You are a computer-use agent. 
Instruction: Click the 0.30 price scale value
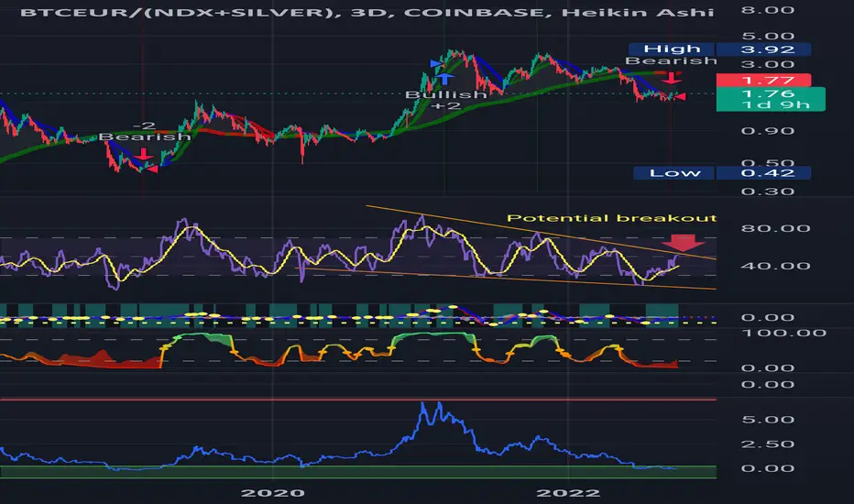tap(768, 192)
